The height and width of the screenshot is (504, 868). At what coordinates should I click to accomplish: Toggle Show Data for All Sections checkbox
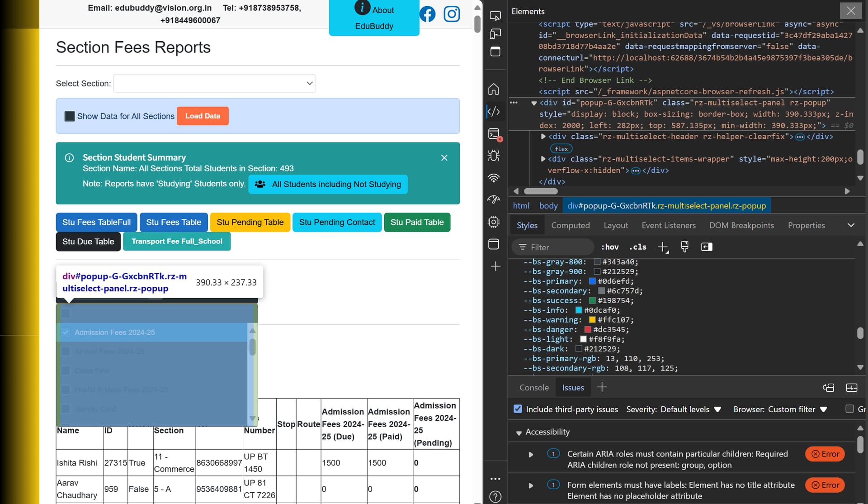70,116
